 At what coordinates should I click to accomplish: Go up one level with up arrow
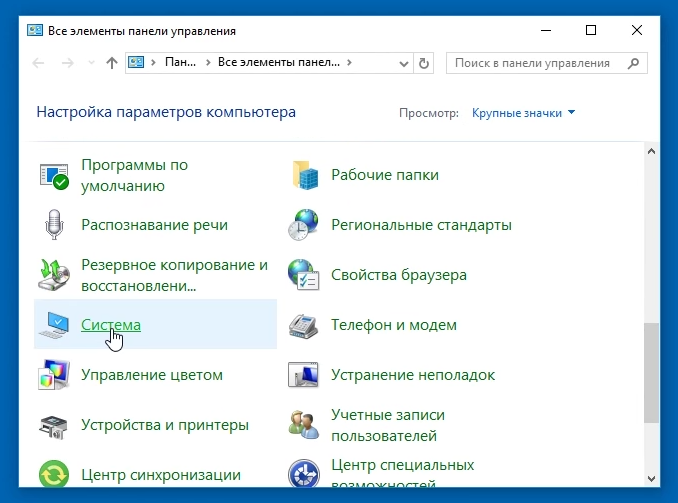111,63
